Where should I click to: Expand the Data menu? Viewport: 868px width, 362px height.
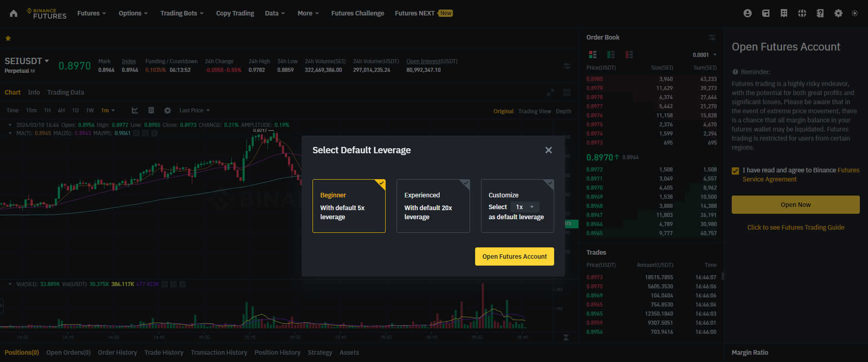coord(275,13)
